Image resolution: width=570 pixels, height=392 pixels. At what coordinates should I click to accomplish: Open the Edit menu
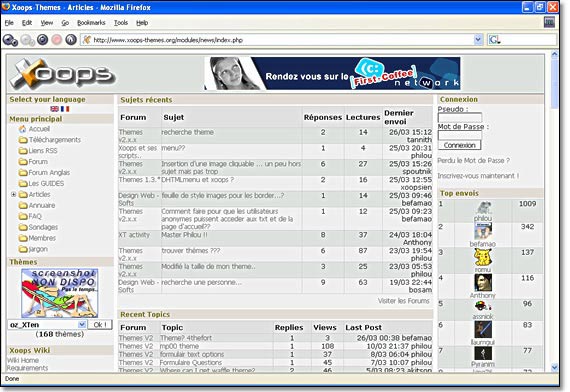pyautogui.click(x=27, y=23)
